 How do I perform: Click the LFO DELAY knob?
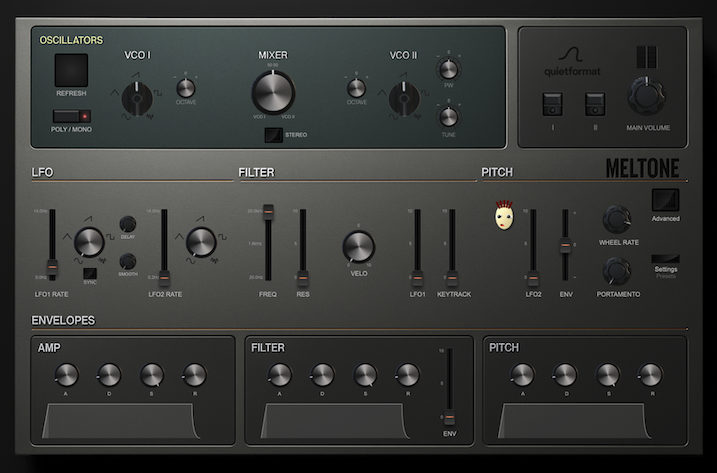(x=128, y=224)
